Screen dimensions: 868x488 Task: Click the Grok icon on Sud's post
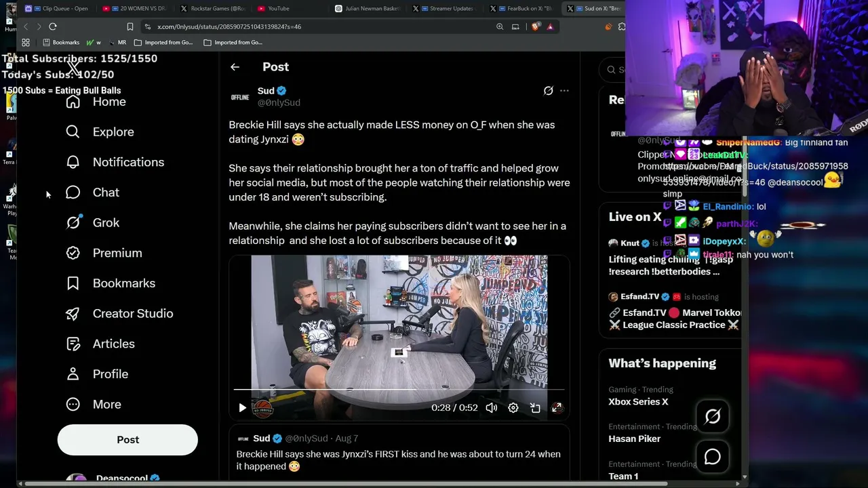click(x=548, y=91)
